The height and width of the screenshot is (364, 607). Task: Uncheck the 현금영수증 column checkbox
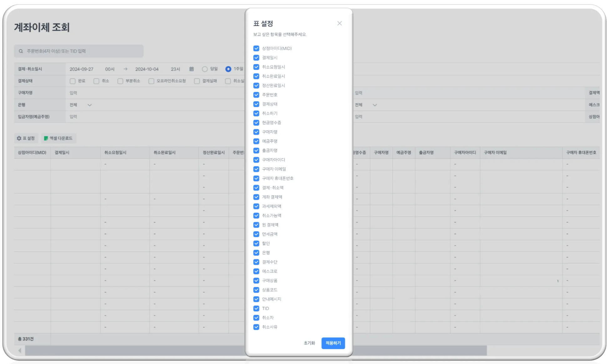(256, 123)
